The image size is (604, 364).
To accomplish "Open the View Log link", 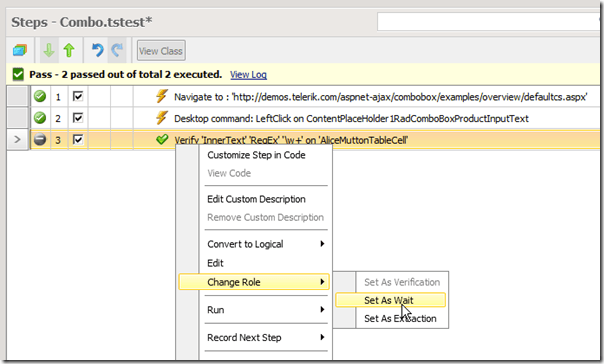I will pyautogui.click(x=248, y=75).
